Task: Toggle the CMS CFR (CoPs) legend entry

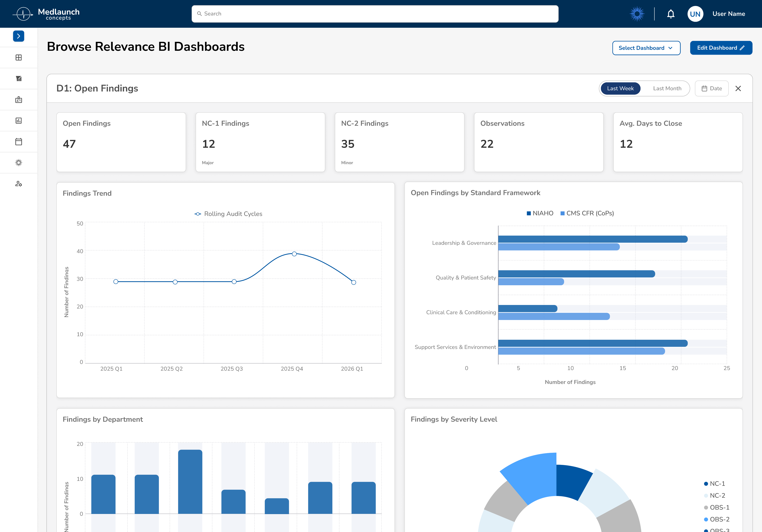Action: 587,213
